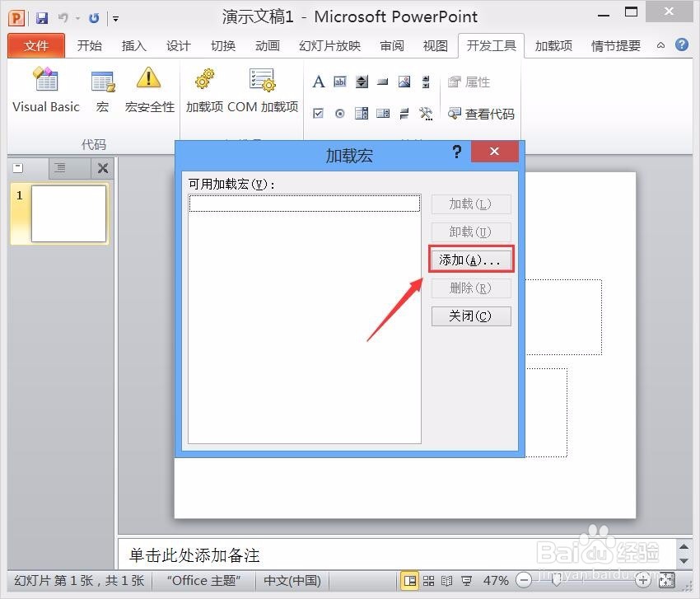The image size is (700, 599).
Task: Insert a Check Box control
Action: click(319, 113)
